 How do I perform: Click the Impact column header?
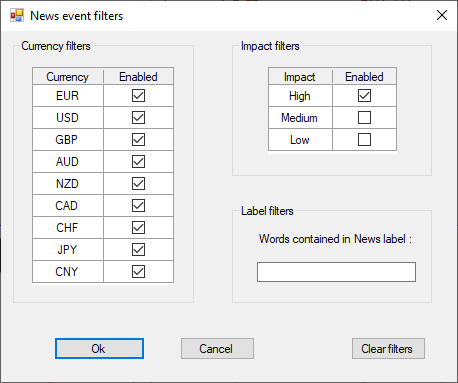pyautogui.click(x=300, y=77)
